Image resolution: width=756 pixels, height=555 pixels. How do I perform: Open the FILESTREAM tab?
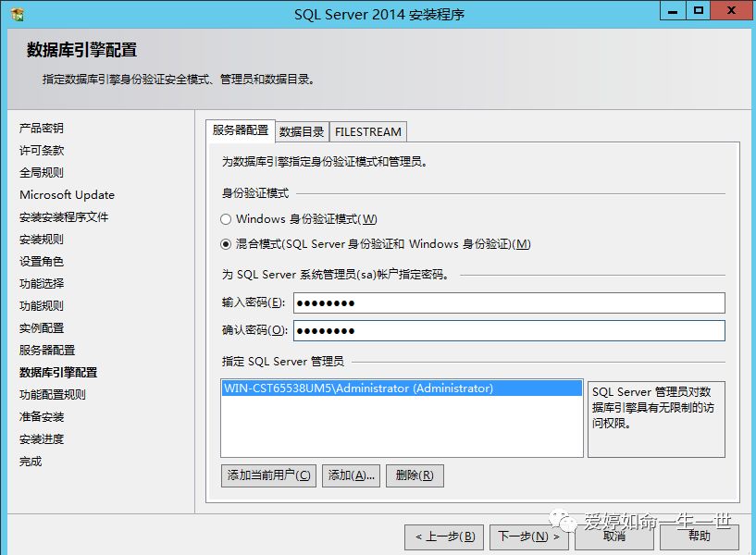point(368,132)
